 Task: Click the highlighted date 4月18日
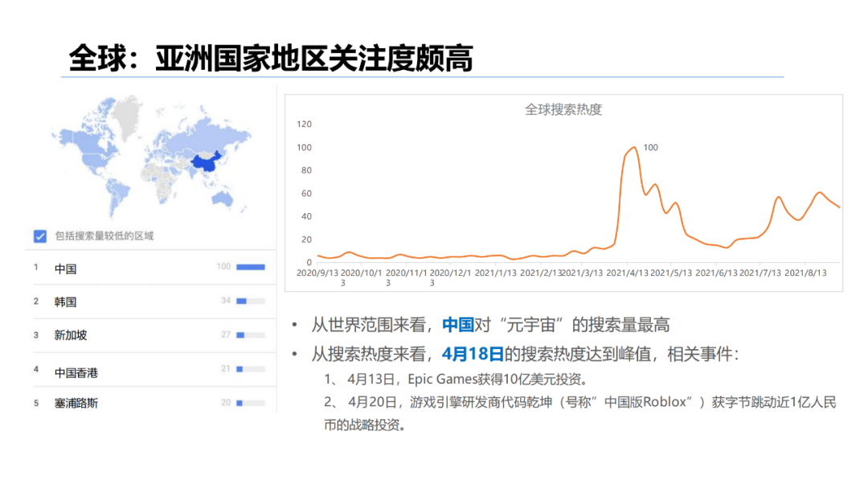click(x=473, y=354)
